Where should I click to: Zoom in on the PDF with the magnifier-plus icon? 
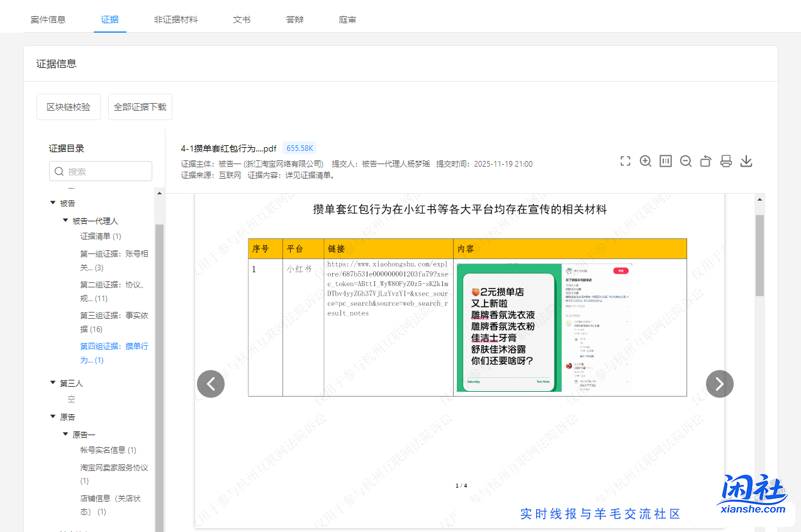(x=645, y=161)
